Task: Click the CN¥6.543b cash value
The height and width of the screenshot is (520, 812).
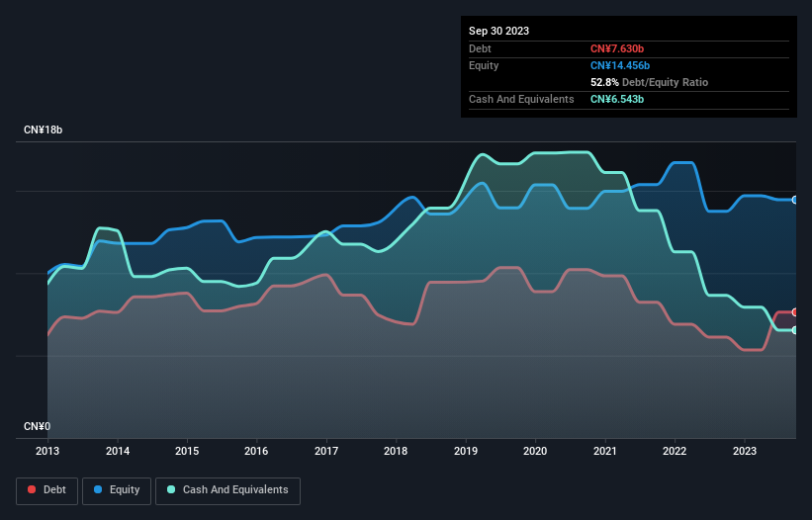Action: 617,99
